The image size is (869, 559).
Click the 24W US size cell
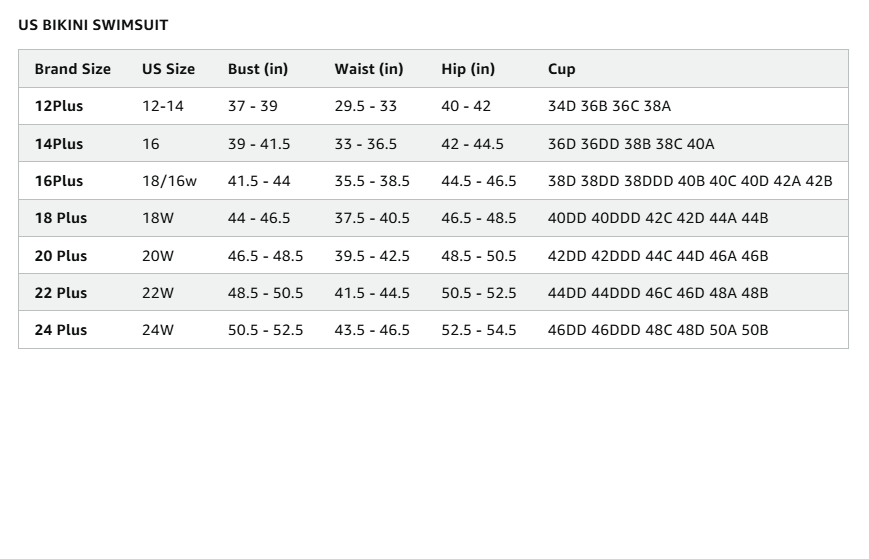pyautogui.click(x=158, y=330)
